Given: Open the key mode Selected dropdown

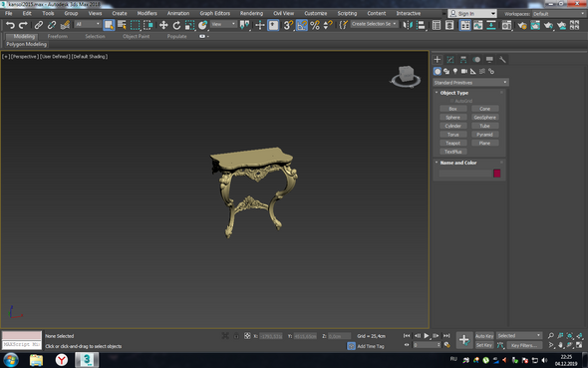Looking at the screenshot, I should pos(519,336).
